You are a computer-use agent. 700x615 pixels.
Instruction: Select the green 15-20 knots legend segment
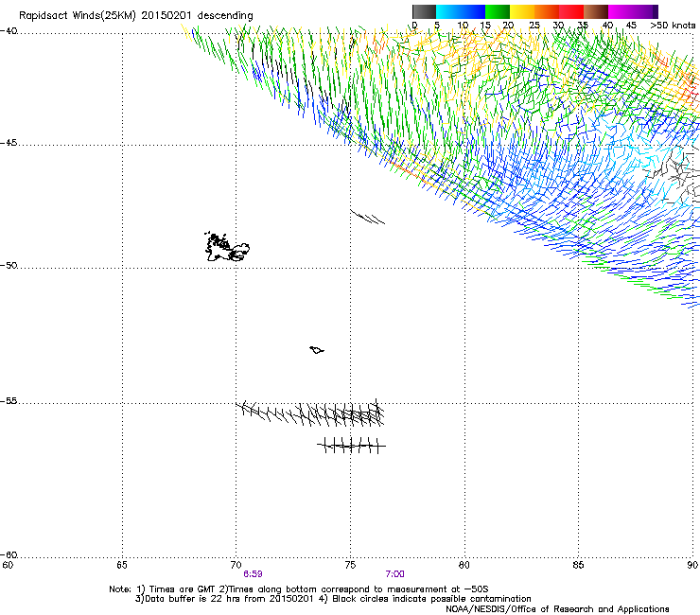[x=498, y=11]
